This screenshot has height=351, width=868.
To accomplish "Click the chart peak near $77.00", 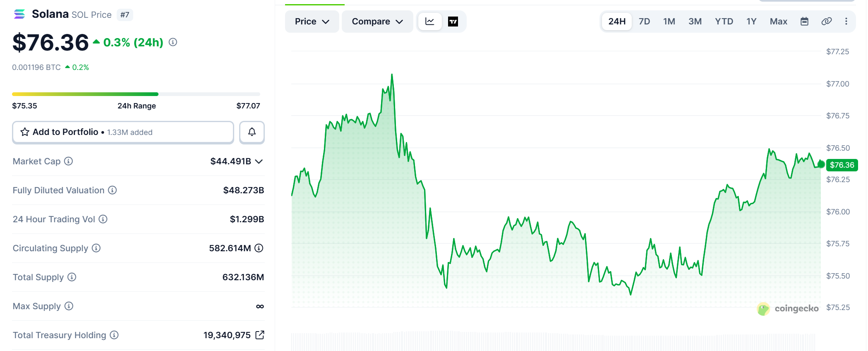I will click(x=392, y=75).
